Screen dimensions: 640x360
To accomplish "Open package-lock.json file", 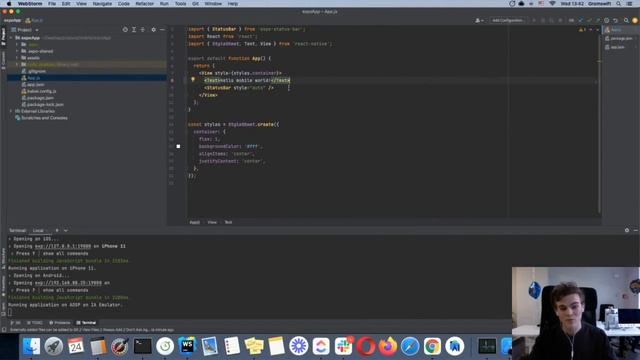I will 42,104.
